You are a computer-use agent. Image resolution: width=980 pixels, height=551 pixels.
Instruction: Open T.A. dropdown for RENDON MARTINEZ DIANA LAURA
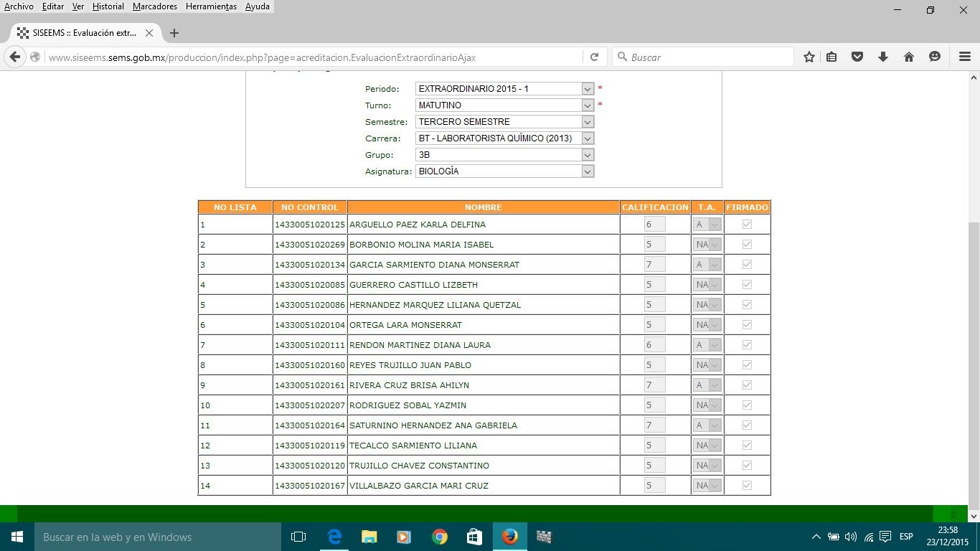click(707, 345)
